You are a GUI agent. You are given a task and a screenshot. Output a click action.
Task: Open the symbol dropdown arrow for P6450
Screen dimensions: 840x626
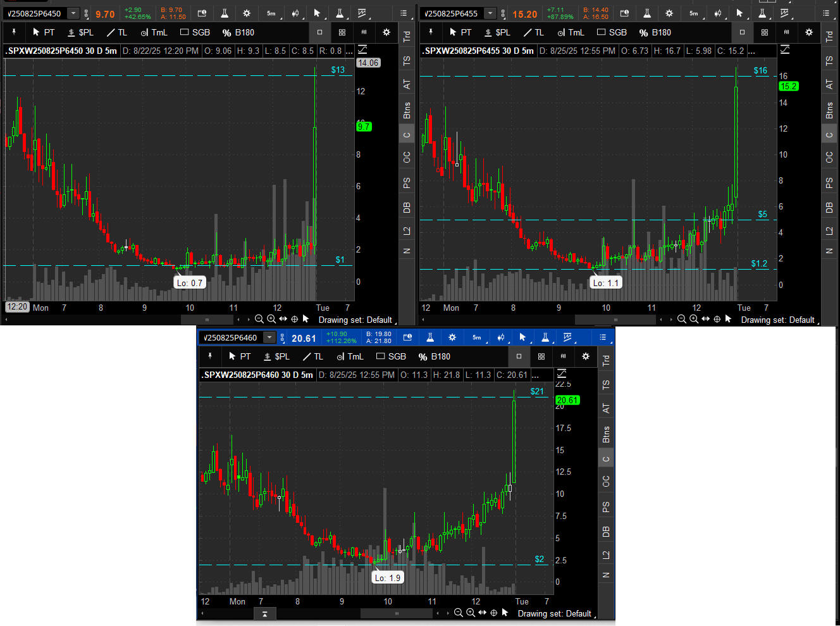pyautogui.click(x=73, y=13)
